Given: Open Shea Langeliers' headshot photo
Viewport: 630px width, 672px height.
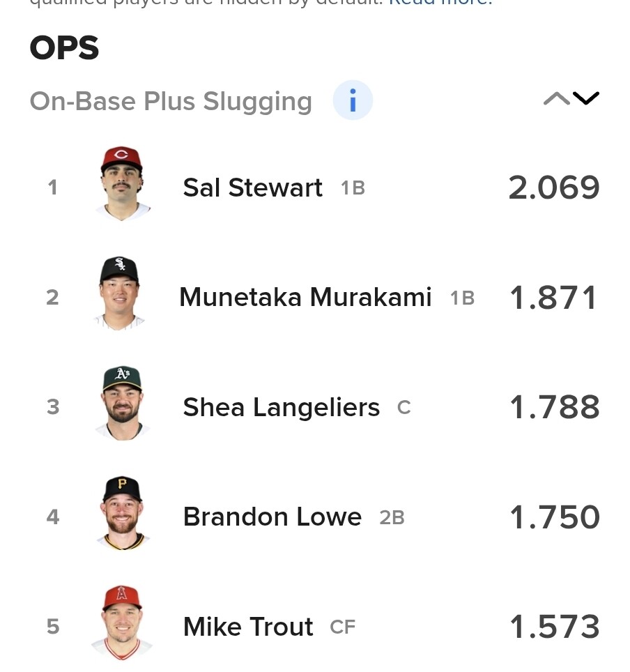Looking at the screenshot, I should click(x=122, y=404).
